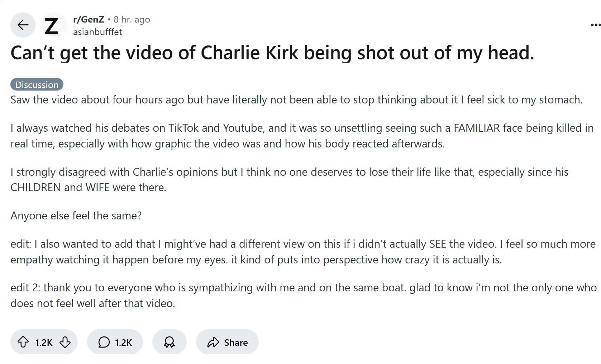Open the three-dot post options menu
The height and width of the screenshot is (364, 601).
(x=595, y=25)
